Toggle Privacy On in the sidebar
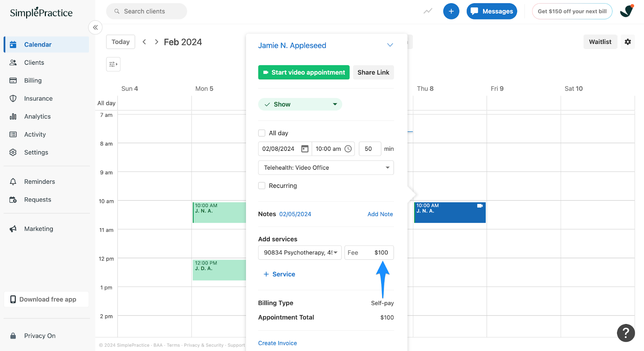 39,336
